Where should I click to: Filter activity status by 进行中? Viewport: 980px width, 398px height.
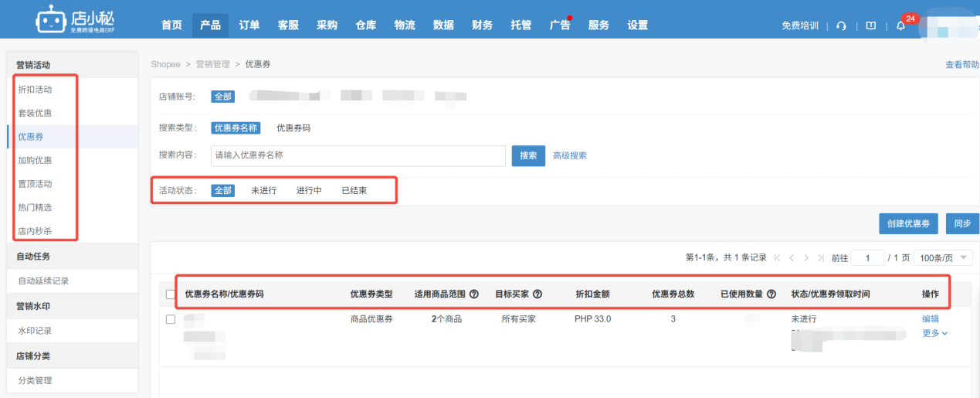click(309, 190)
